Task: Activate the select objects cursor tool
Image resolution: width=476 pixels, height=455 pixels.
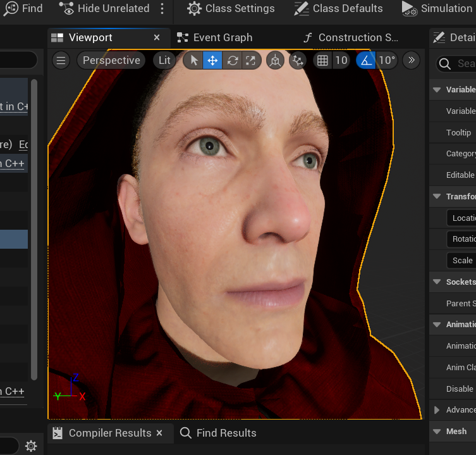Action: point(194,61)
